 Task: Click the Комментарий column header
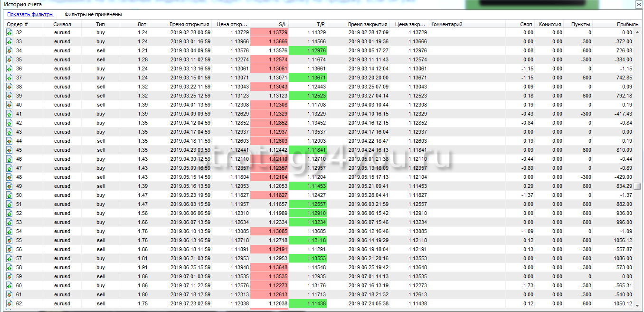[x=446, y=24]
